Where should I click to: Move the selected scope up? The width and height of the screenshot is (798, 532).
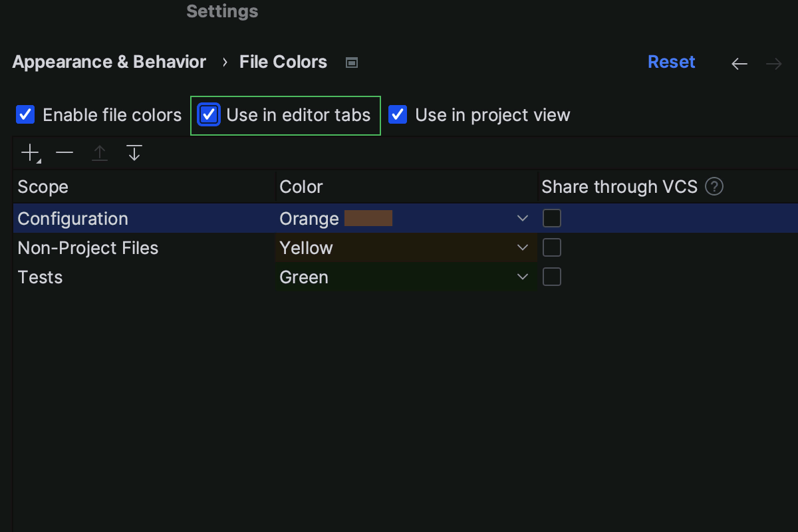(100, 152)
